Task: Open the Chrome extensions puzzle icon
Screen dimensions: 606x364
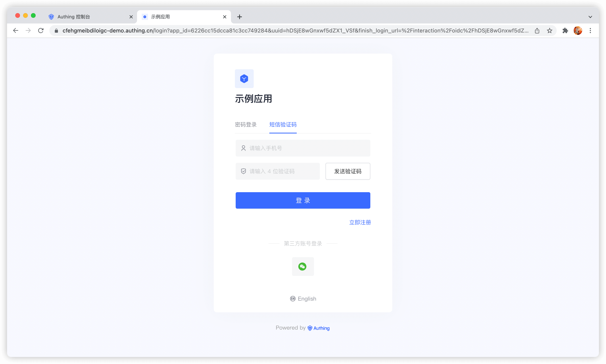Action: (565, 30)
